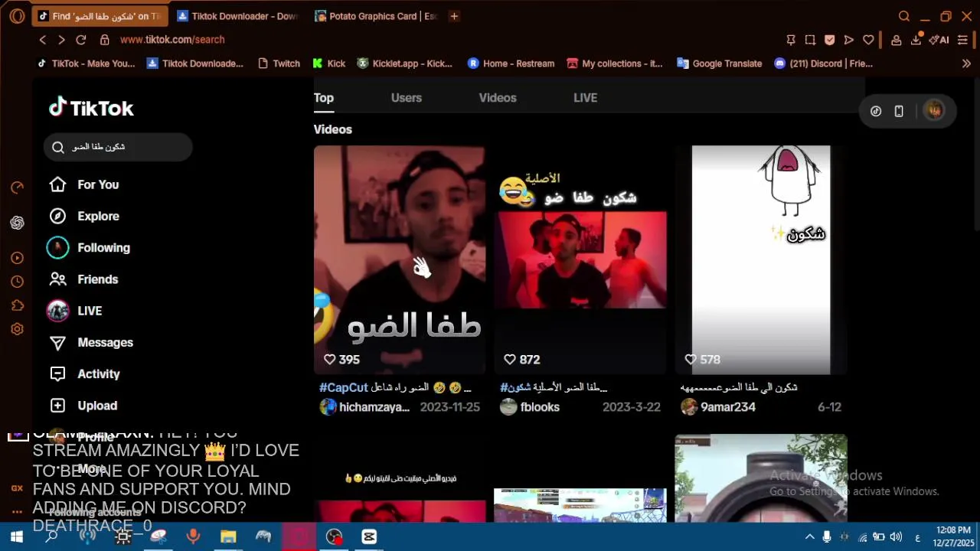This screenshot has width=980, height=551.
Task: Open the Google Translate bookmark
Action: (x=720, y=64)
